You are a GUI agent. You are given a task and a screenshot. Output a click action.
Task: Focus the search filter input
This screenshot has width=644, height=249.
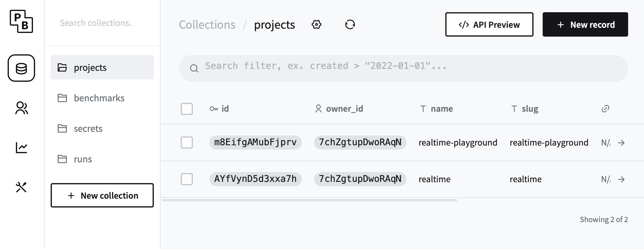tap(403, 68)
